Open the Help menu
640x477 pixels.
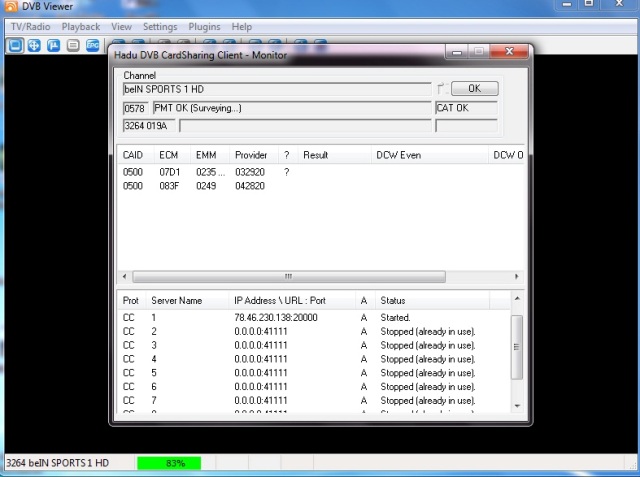[x=242, y=27]
